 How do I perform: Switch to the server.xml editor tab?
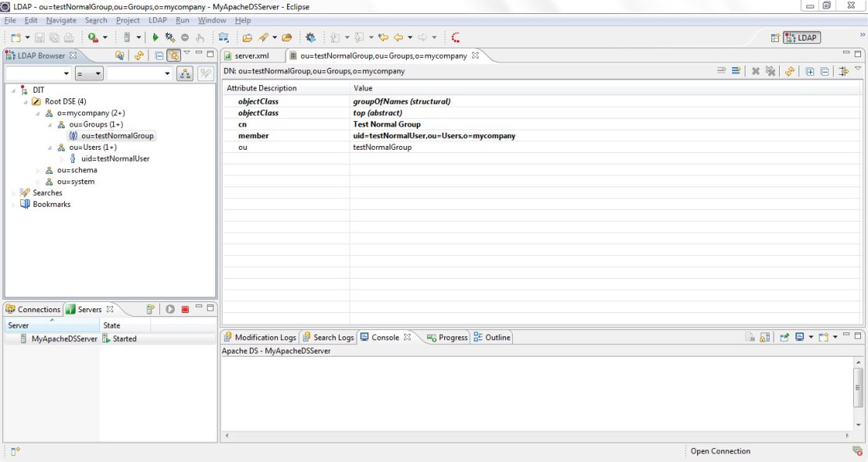[251, 55]
